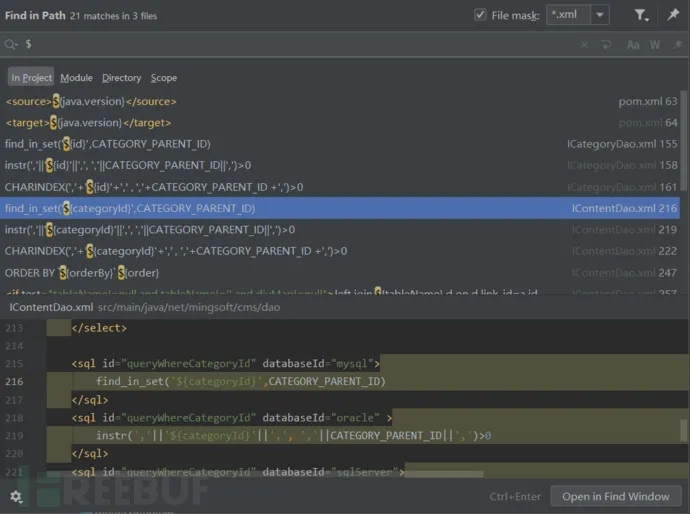The image size is (690, 514).
Task: Switch to the Module scope tab
Action: point(76,78)
